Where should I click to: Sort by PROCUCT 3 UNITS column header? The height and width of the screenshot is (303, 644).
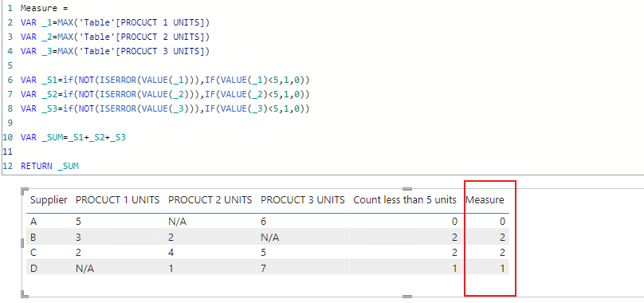click(x=302, y=200)
